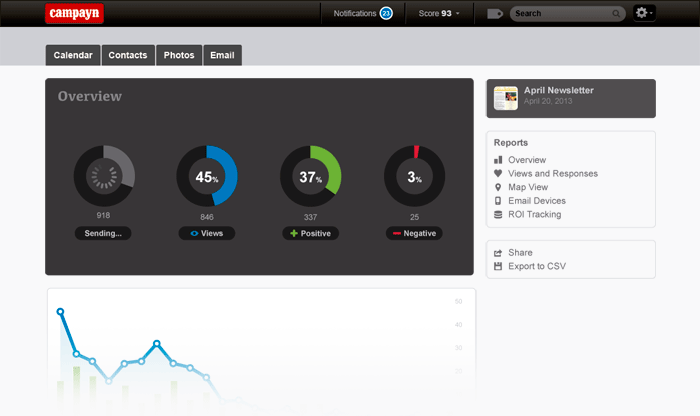Click the eye icon on Views
700x416 pixels.
click(194, 233)
